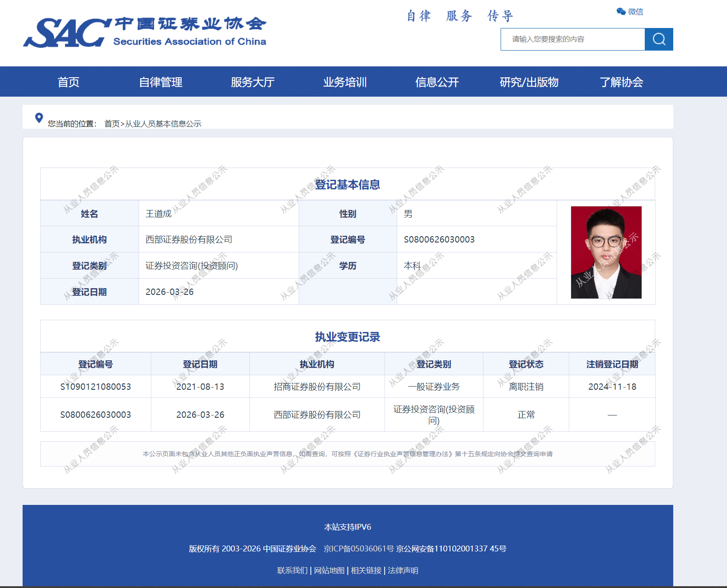Click the WeChat icon
The width and height of the screenshot is (727, 588).
[621, 12]
